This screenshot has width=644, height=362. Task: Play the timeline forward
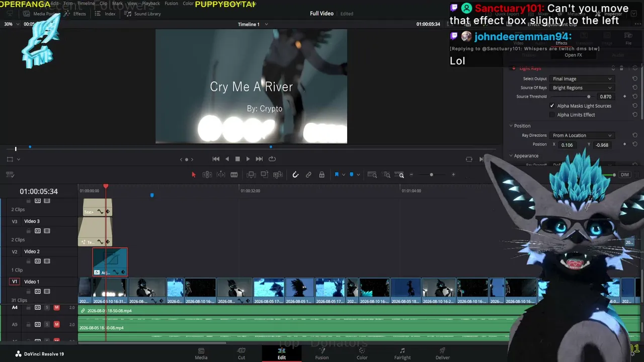tap(248, 159)
